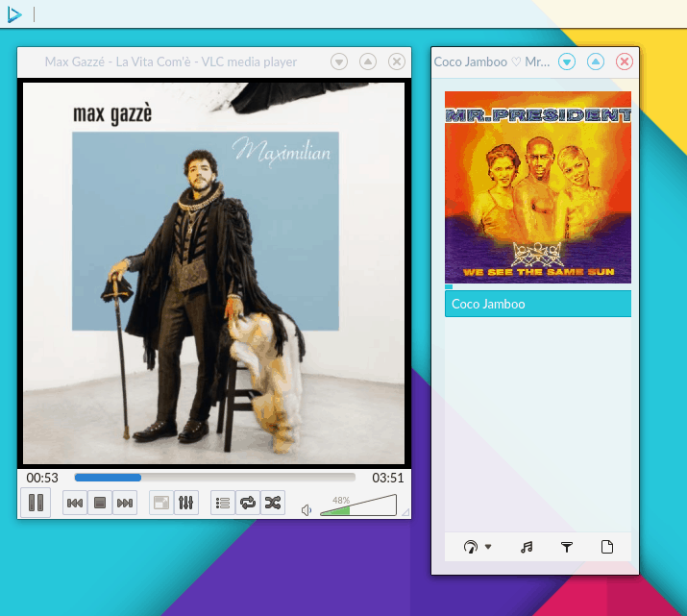Minimize the Coco Jamboo player window
Screen dimensions: 687x616
pos(567,62)
